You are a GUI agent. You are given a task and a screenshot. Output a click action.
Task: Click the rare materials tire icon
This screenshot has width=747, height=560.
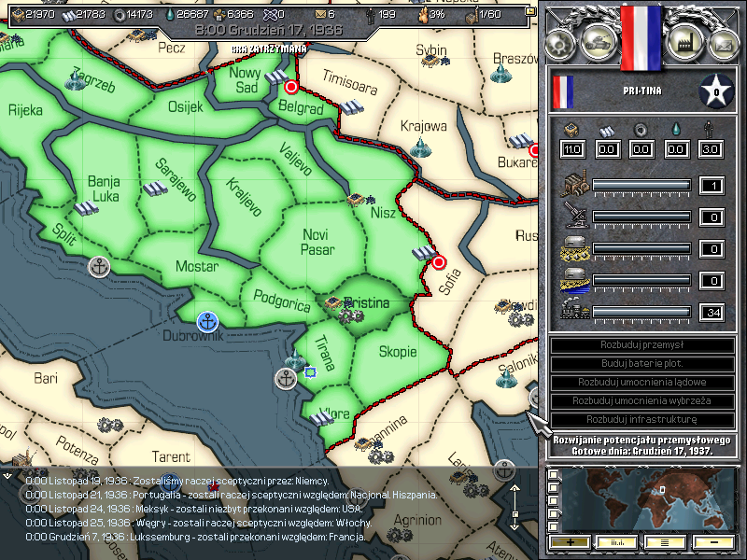120,15
